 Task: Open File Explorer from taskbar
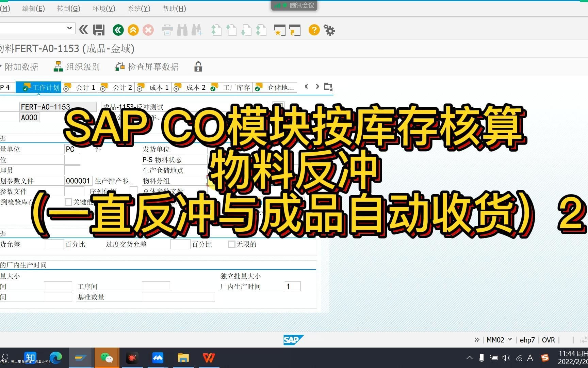pyautogui.click(x=183, y=358)
